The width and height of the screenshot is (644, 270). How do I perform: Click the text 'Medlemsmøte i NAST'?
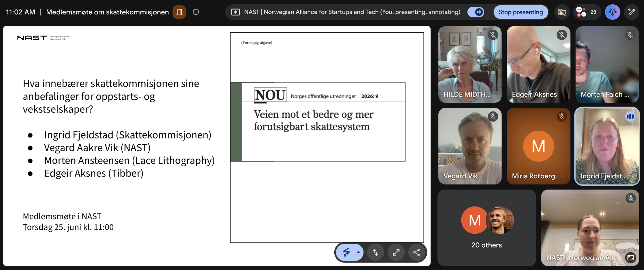62,216
